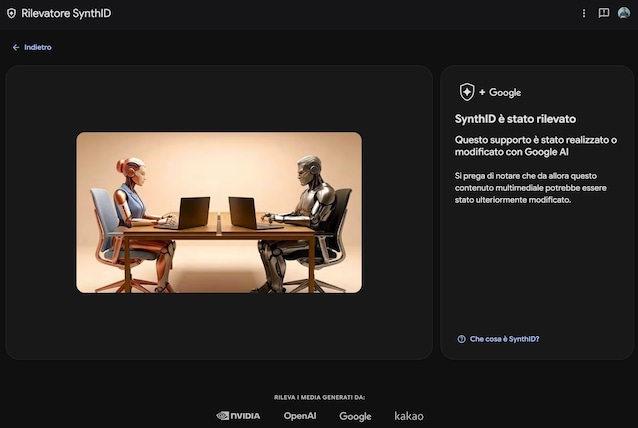Click the 'Si prega di notare' disclaimer text
638x428 pixels.
click(531, 188)
